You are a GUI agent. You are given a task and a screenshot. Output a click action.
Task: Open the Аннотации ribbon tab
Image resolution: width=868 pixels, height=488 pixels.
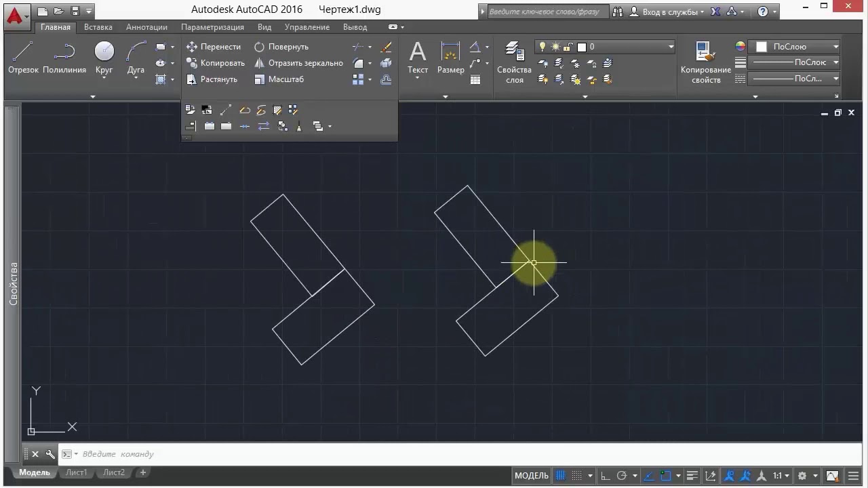(x=146, y=27)
